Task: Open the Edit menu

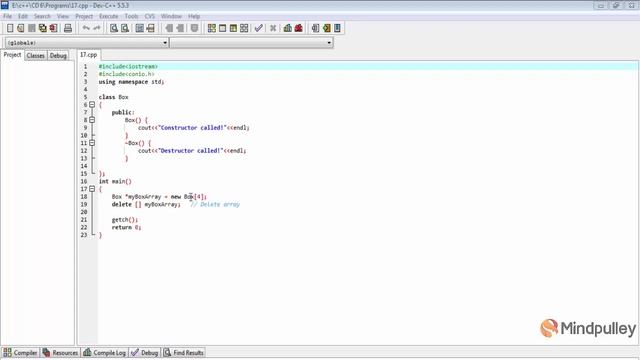Action: pos(23,16)
